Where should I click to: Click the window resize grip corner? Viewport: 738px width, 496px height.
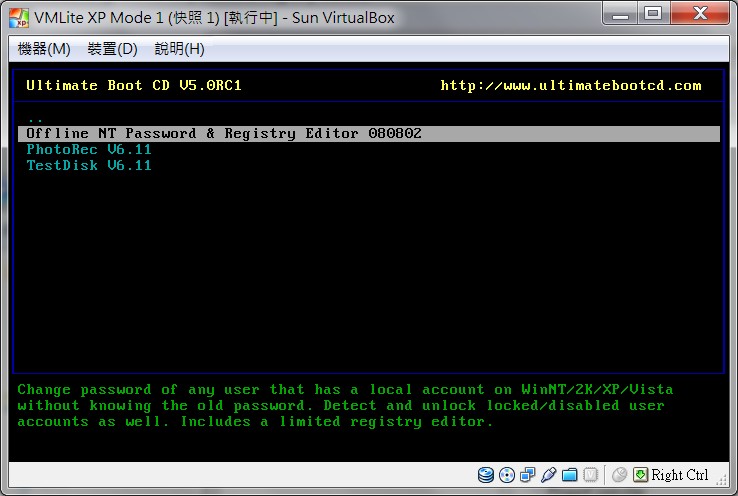click(721, 480)
